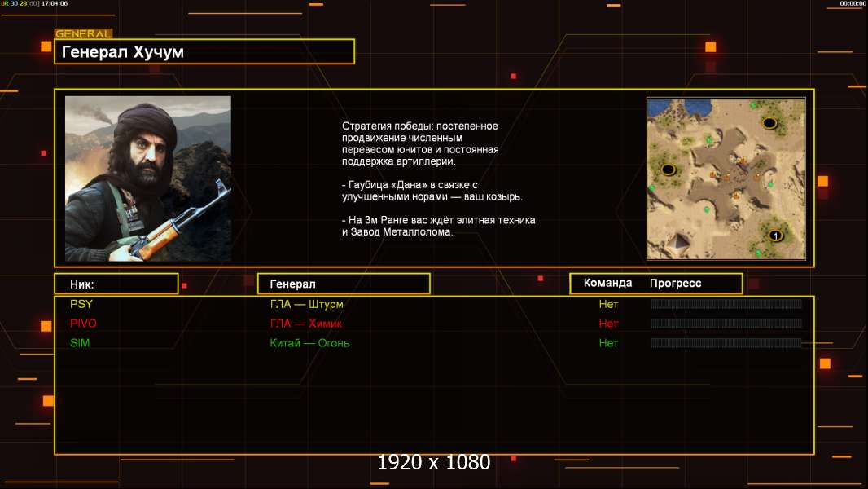Click the top-right black start spot on map
Viewport: 868px width, 489px height.
click(x=769, y=123)
